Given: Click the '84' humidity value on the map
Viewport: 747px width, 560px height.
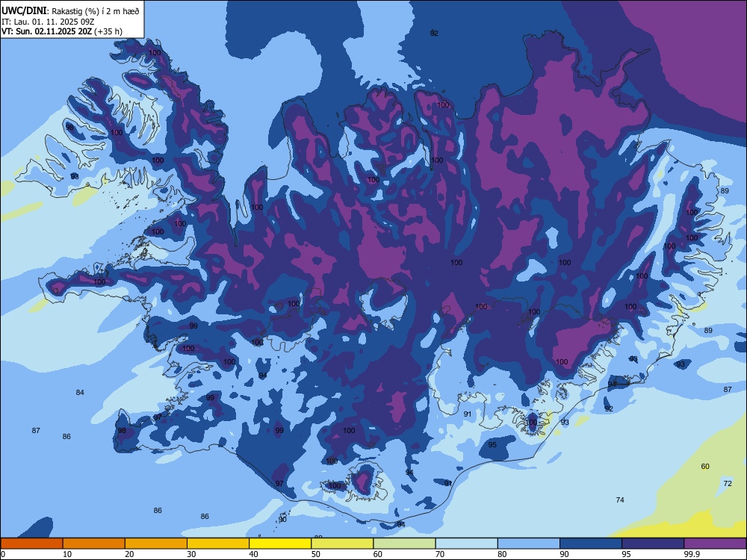Looking at the screenshot, I should click(80, 393).
